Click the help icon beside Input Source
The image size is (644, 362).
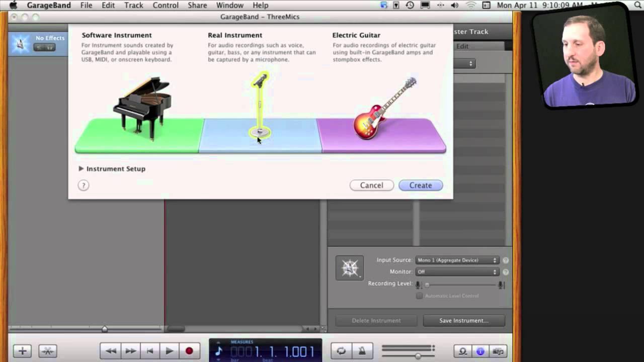tap(506, 260)
